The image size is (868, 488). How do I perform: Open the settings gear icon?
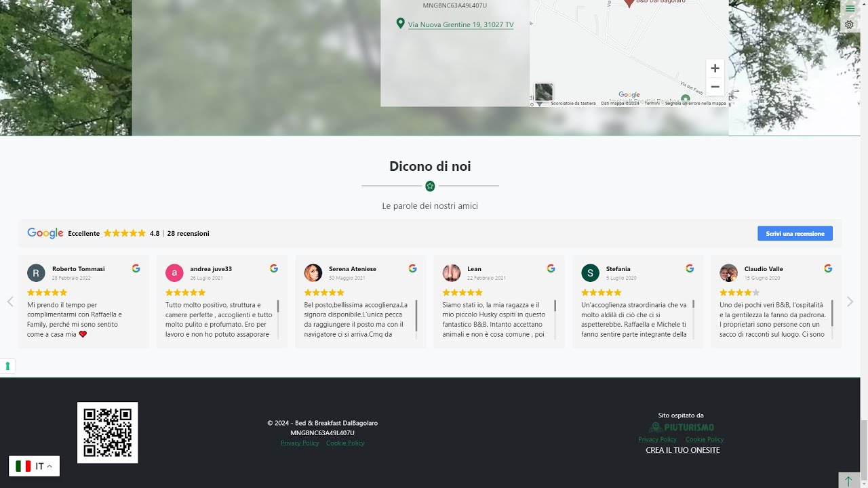tap(850, 24)
